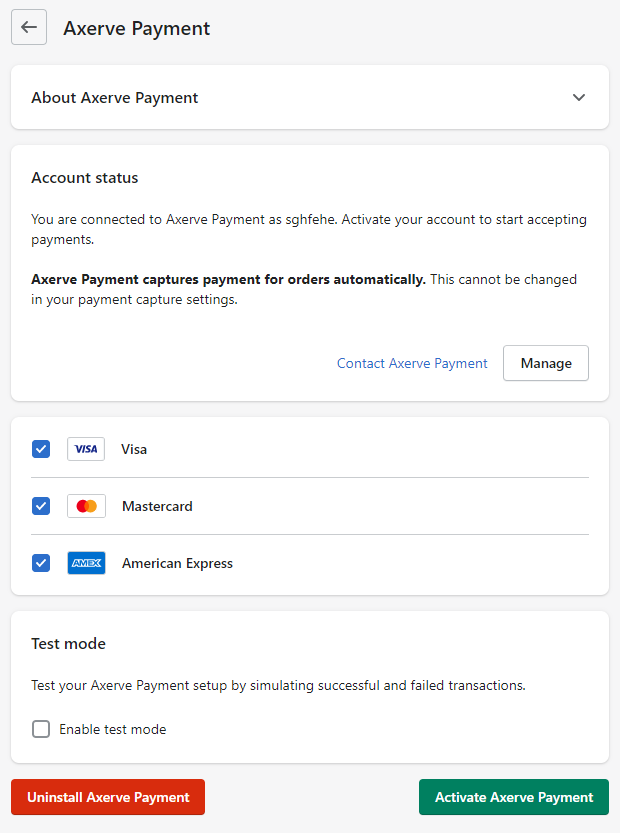Click the 'About Axerve Payment' heading text

point(115,98)
